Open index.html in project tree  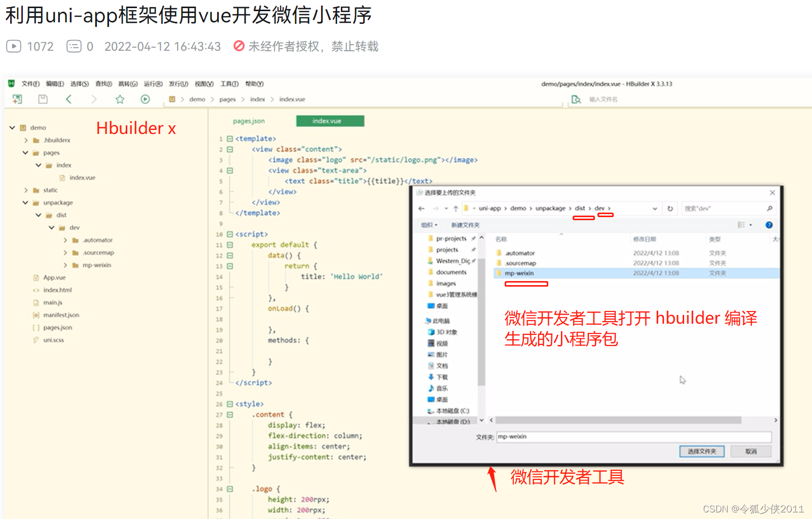[x=57, y=290]
